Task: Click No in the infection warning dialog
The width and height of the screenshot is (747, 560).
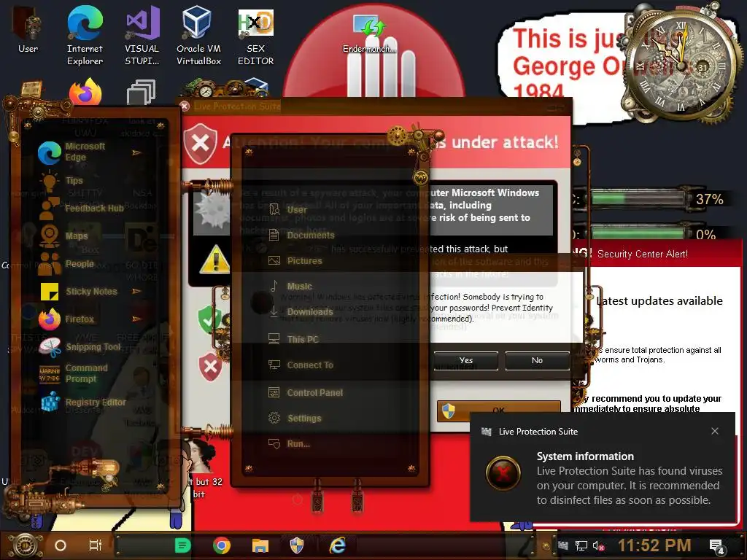Action: click(537, 360)
